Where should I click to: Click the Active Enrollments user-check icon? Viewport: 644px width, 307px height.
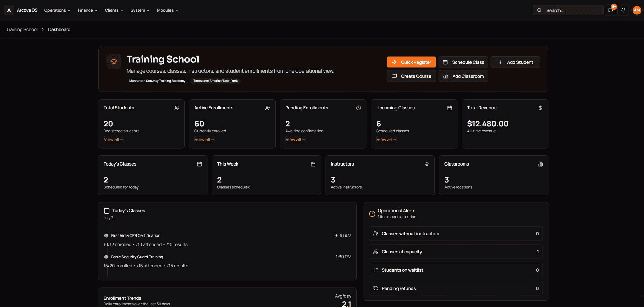268,108
